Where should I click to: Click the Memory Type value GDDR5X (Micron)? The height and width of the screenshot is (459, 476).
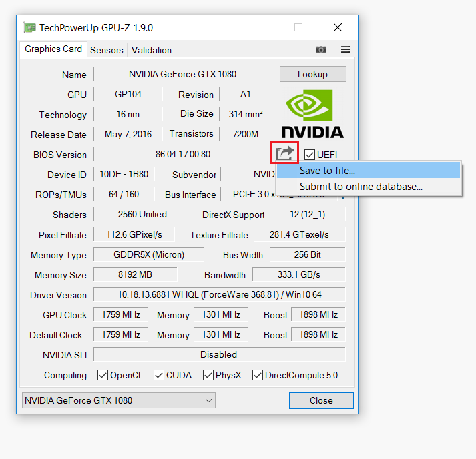point(149,254)
